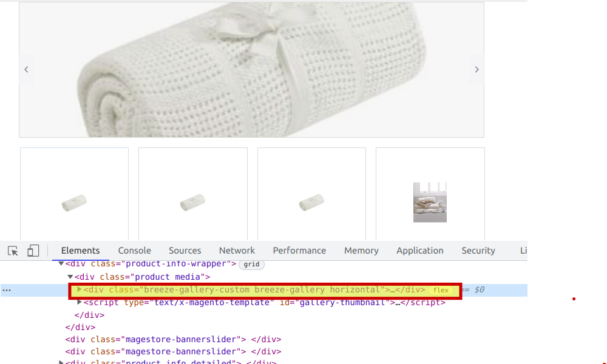
Task: Select the first magestore-bannerslider div line
Action: coord(173,340)
